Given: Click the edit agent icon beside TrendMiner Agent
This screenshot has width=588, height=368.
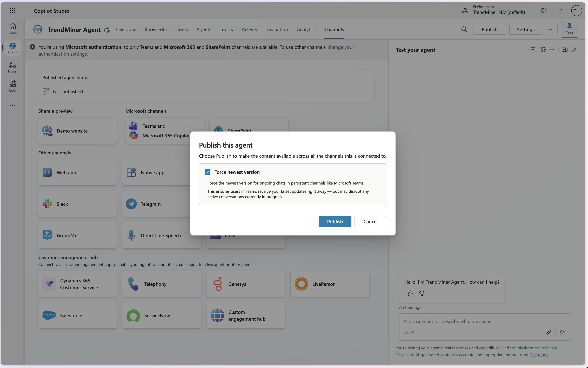Looking at the screenshot, I should click(x=107, y=30).
